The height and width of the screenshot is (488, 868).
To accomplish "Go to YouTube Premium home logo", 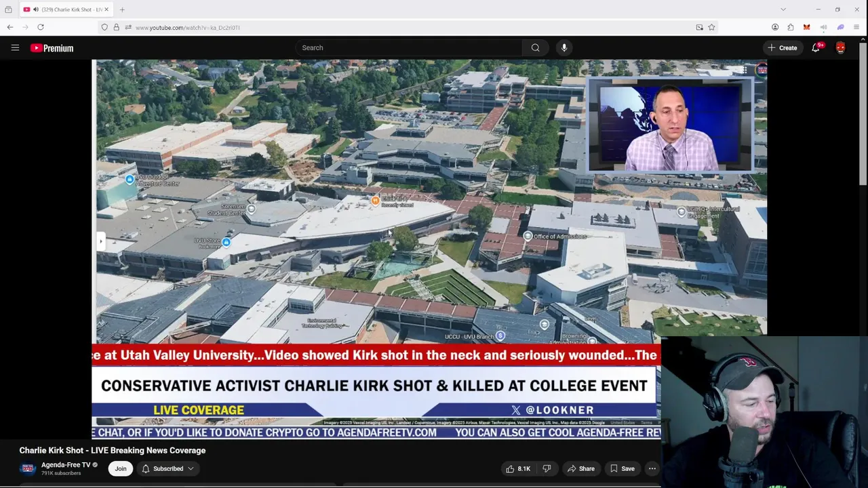I will 52,48.
